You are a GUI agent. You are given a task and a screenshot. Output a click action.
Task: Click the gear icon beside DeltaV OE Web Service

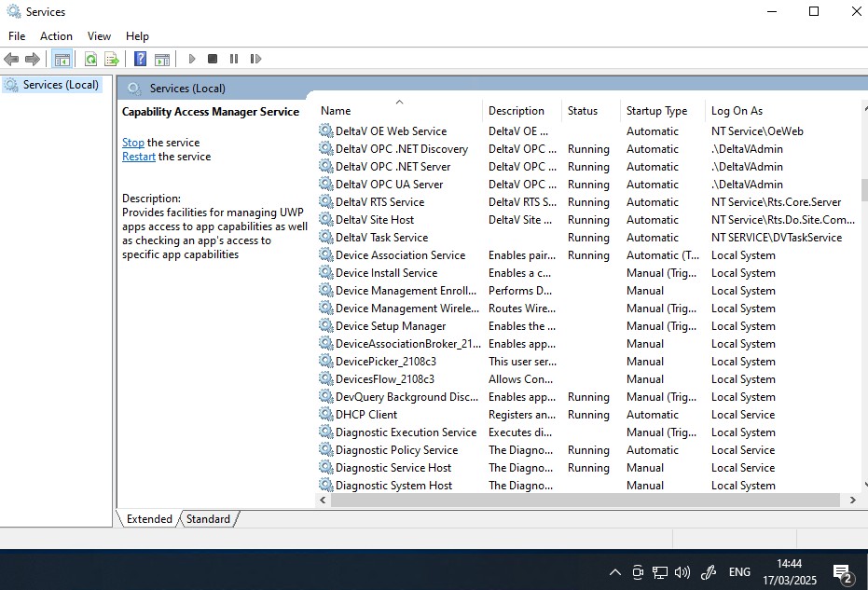pyautogui.click(x=326, y=130)
